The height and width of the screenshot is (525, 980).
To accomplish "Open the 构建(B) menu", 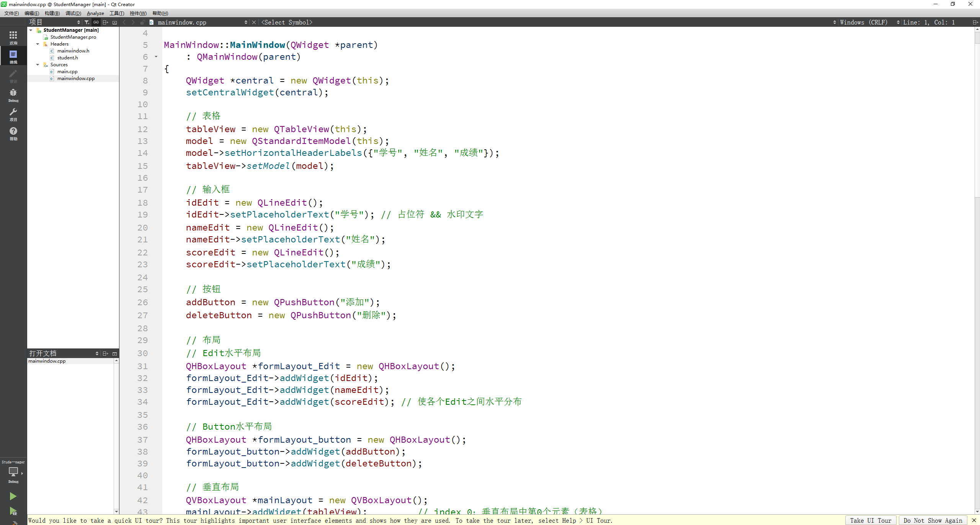I will [x=52, y=13].
